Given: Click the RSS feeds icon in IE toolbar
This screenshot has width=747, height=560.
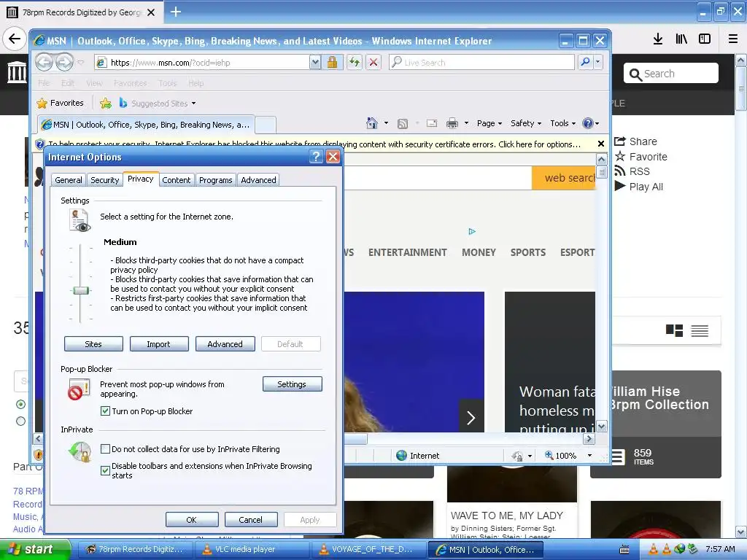Looking at the screenshot, I should [x=403, y=123].
